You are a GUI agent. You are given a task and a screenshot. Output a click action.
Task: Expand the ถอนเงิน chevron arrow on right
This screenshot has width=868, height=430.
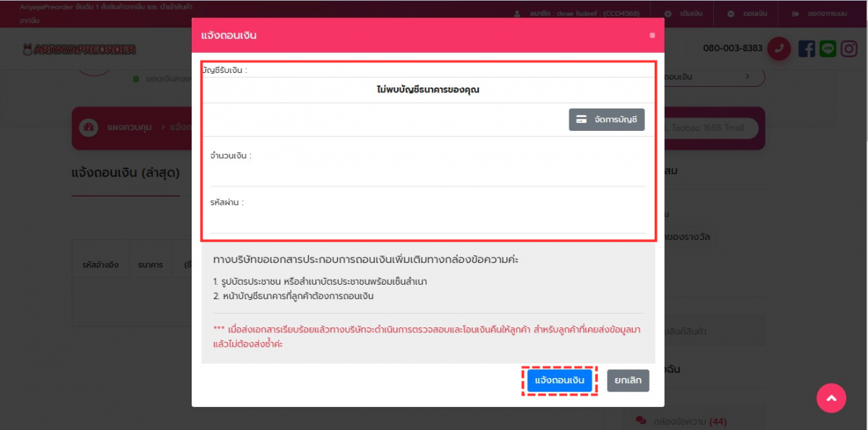pyautogui.click(x=747, y=76)
